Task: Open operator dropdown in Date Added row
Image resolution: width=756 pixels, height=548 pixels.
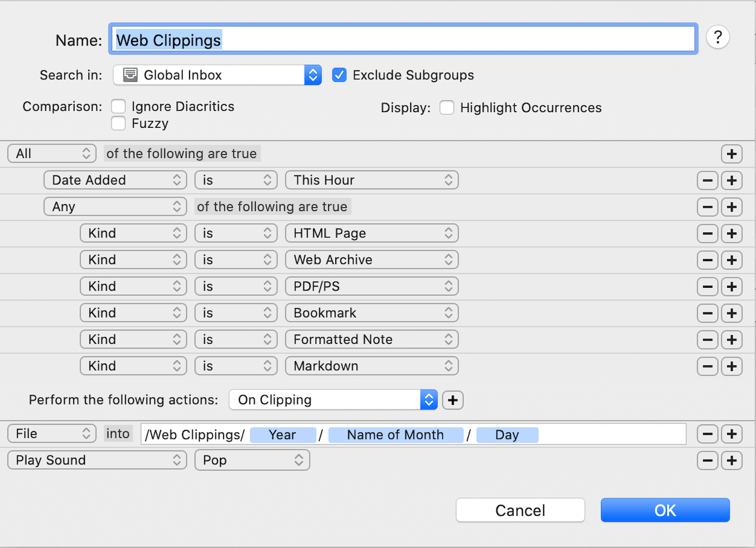Action: 236,180
